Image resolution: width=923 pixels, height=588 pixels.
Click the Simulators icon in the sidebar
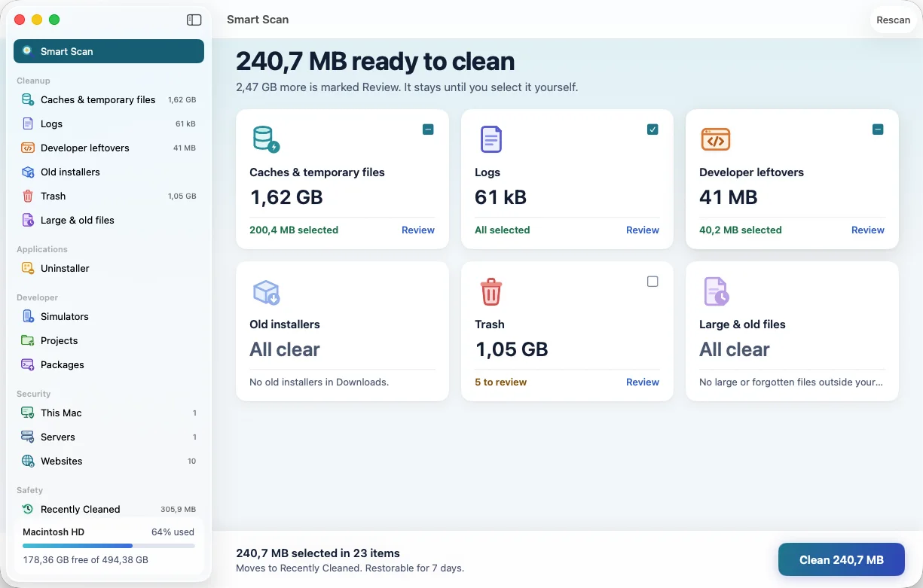(27, 316)
